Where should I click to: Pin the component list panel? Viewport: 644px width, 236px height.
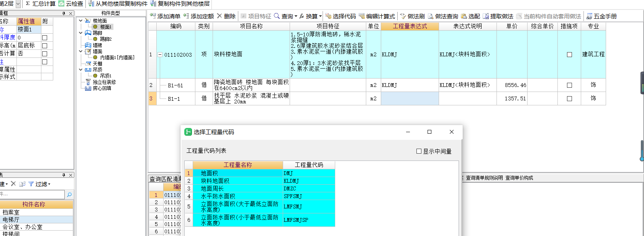coord(64,175)
